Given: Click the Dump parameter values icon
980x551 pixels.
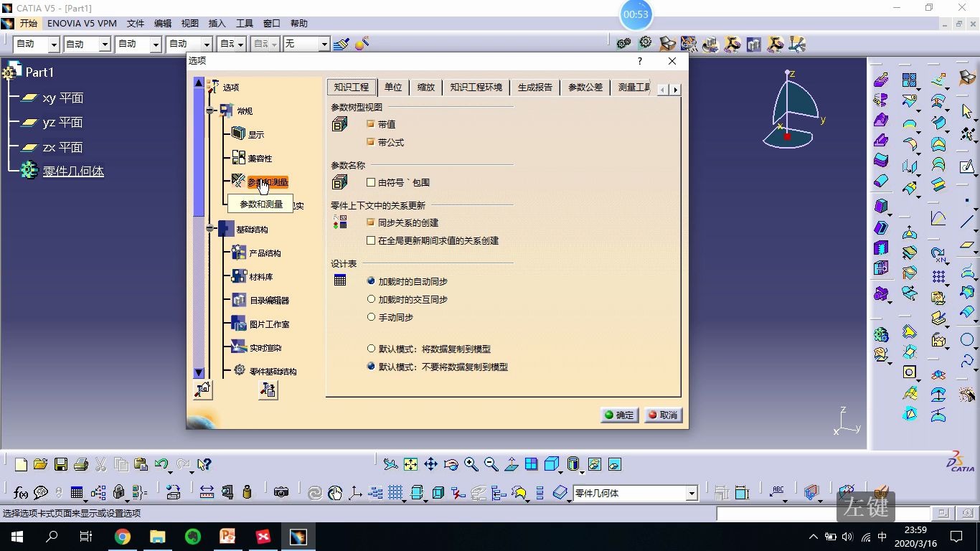Looking at the screenshot, I should click(x=268, y=390).
